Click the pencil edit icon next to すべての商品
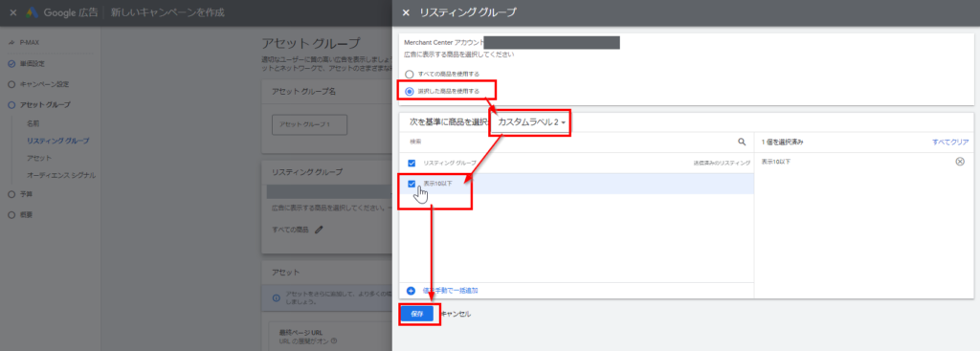The width and height of the screenshot is (980, 351). click(x=320, y=230)
